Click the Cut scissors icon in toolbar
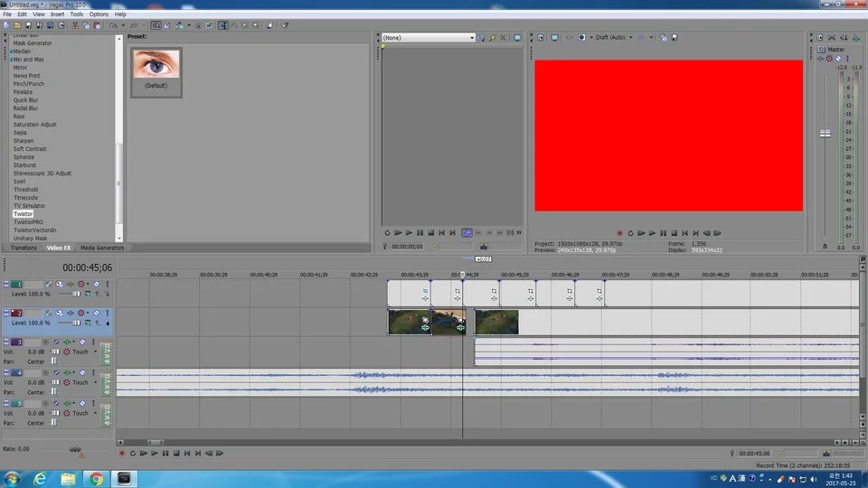Viewport: 868px width, 488px height. click(x=75, y=25)
